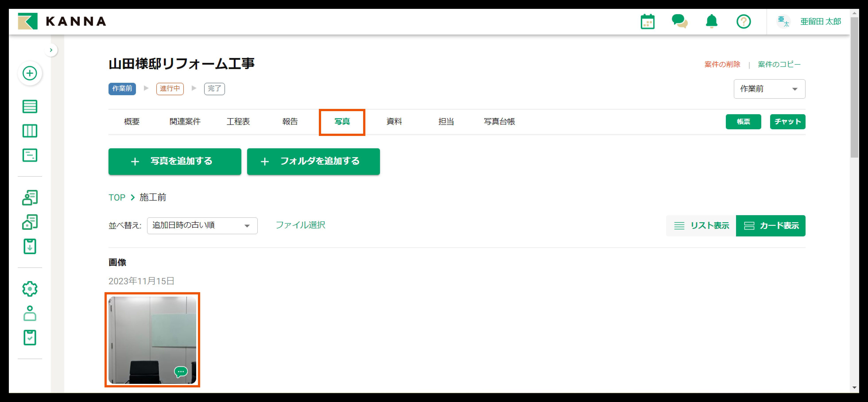The height and width of the screenshot is (402, 868).
Task: Click the notification bell icon
Action: click(711, 21)
